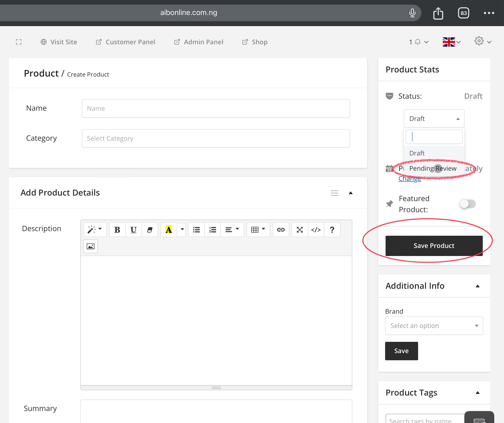
Task: Select the Pending Review option
Action: [x=434, y=168]
